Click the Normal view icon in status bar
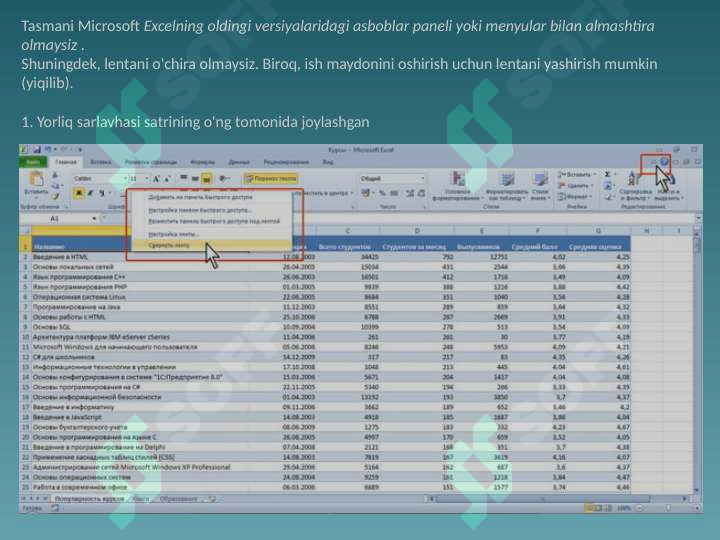The height and width of the screenshot is (540, 720). click(x=588, y=508)
